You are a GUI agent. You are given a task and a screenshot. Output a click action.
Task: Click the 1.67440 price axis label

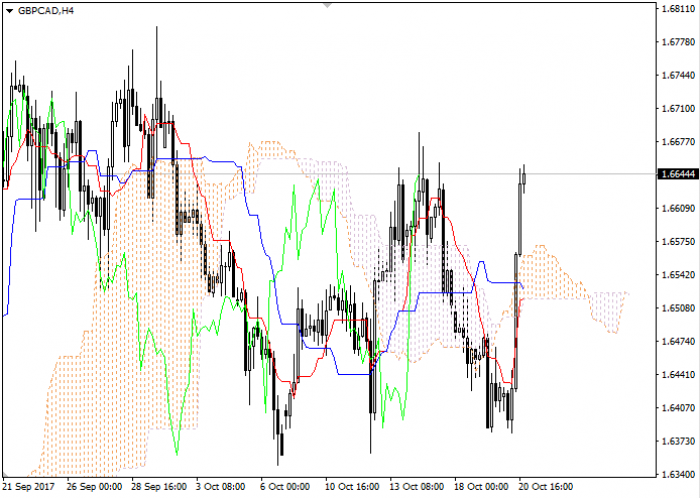click(679, 75)
